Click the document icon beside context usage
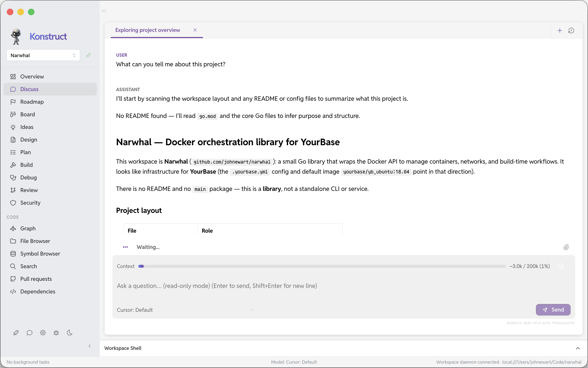Viewport: 588px width, 368px height. coord(561,266)
